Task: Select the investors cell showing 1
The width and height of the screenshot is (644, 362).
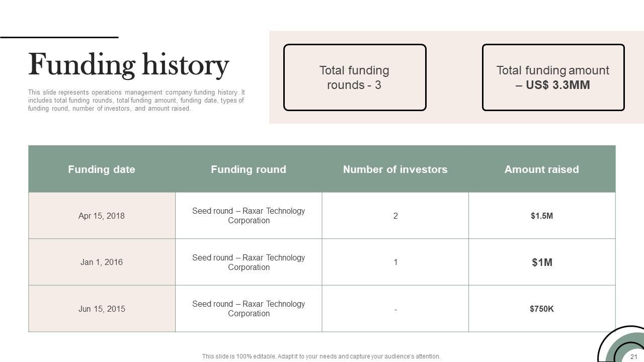Action: 395,262
